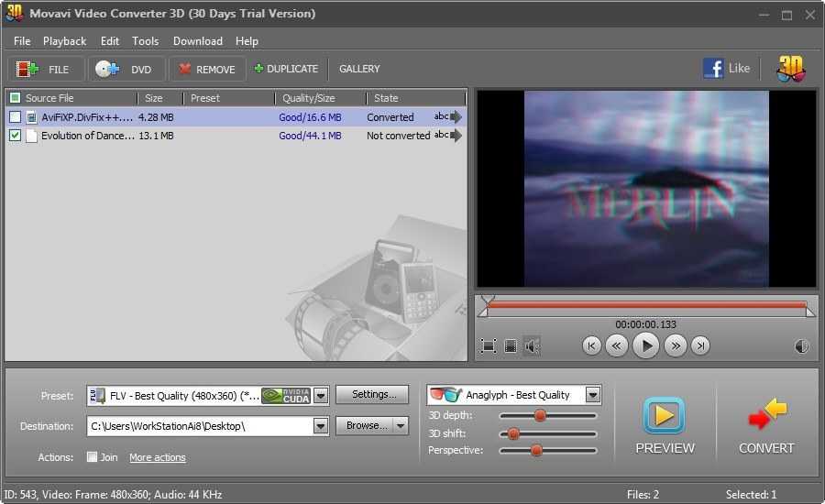Viewport: 825px width, 504px height.
Task: Enable the Join checkbox
Action: click(x=92, y=456)
